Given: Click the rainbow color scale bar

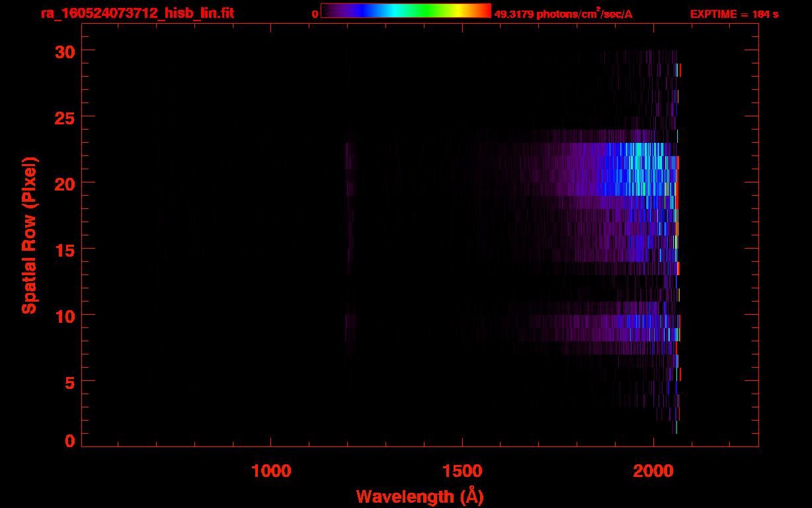Looking at the screenshot, I should tap(406, 11).
